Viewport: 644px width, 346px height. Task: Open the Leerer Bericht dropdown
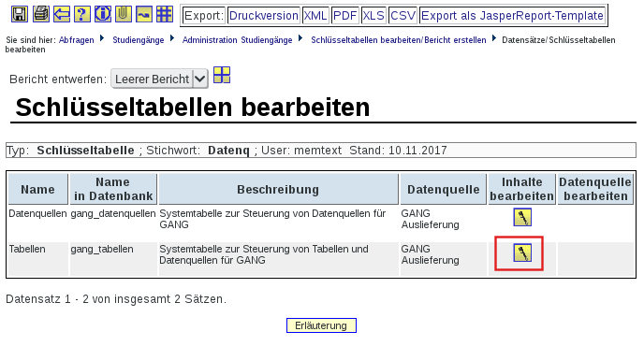159,79
